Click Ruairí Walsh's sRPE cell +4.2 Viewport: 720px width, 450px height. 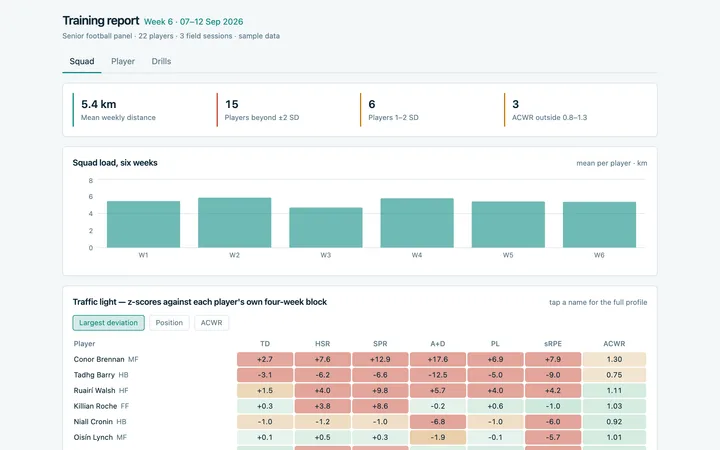pyautogui.click(x=553, y=391)
